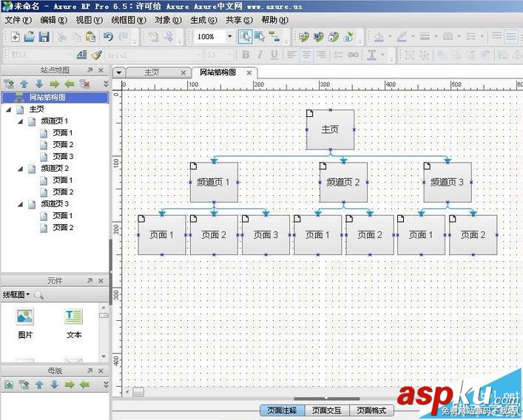
Task: Align text left
Action: click(x=291, y=55)
